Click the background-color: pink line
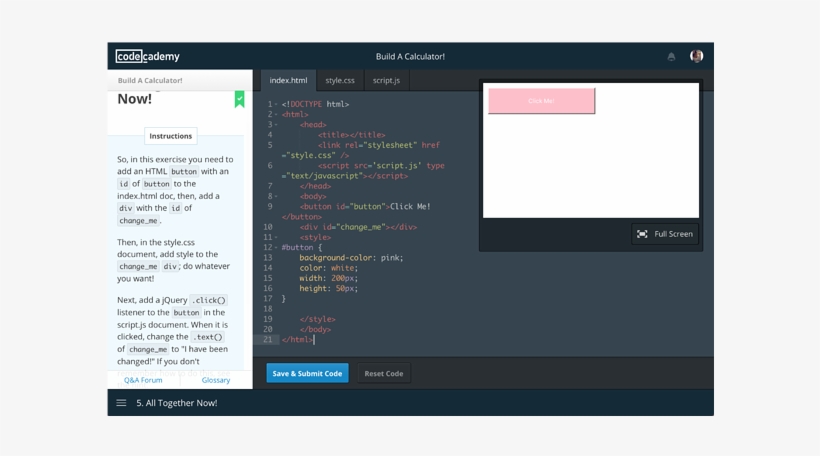Image resolution: width=820 pixels, height=456 pixels. 351,258
